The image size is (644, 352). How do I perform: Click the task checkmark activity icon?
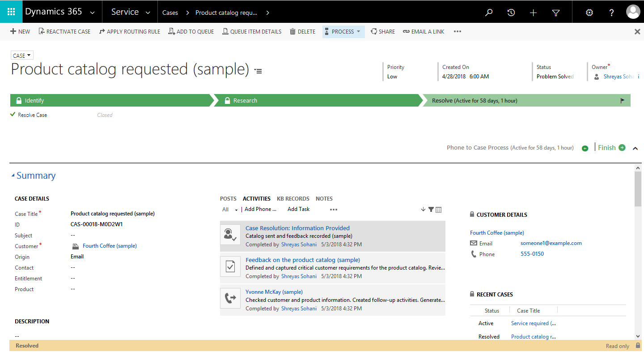tap(230, 266)
